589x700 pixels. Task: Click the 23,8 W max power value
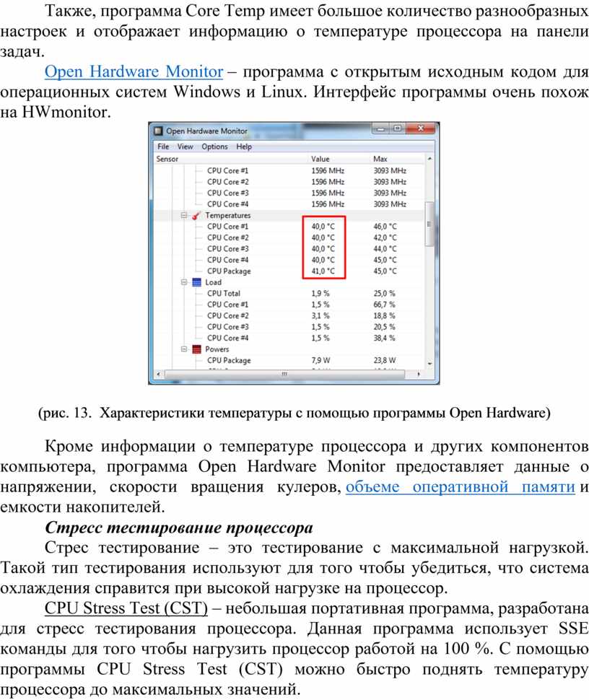[385, 360]
